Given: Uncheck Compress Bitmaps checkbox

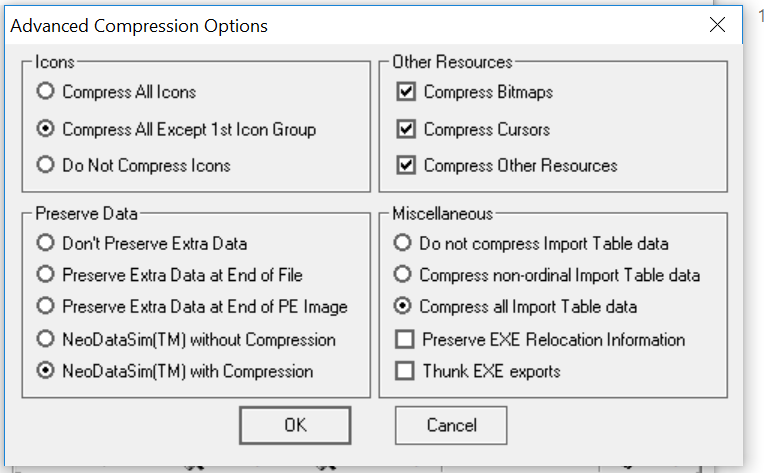Looking at the screenshot, I should point(405,92).
